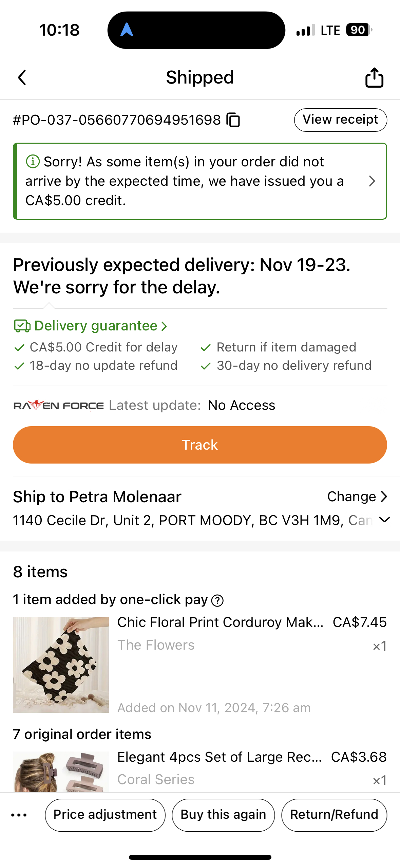Viewport: 400px width, 868px height.
Task: Select Price adjustment option
Action: [105, 815]
